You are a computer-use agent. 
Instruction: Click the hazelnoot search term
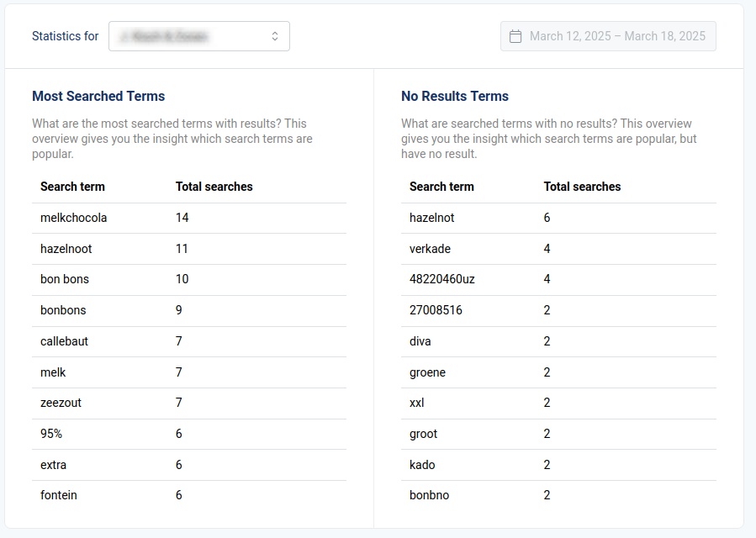66,249
